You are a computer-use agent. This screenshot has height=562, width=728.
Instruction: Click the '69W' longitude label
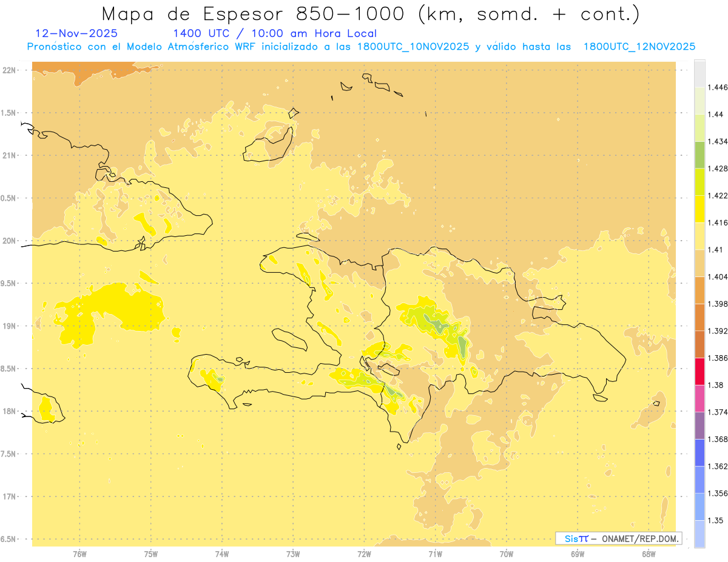tap(578, 554)
